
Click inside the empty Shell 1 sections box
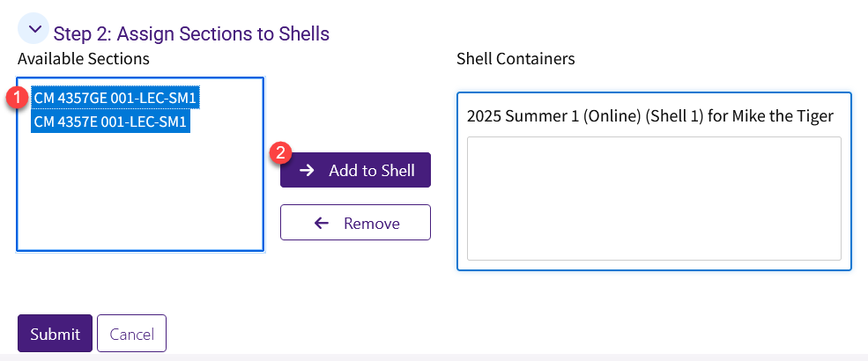(653, 198)
